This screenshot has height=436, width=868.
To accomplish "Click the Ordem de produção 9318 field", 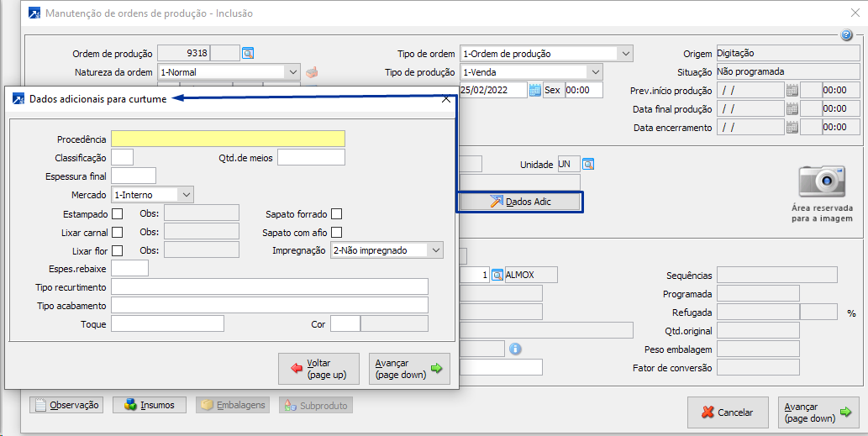I will [x=184, y=53].
